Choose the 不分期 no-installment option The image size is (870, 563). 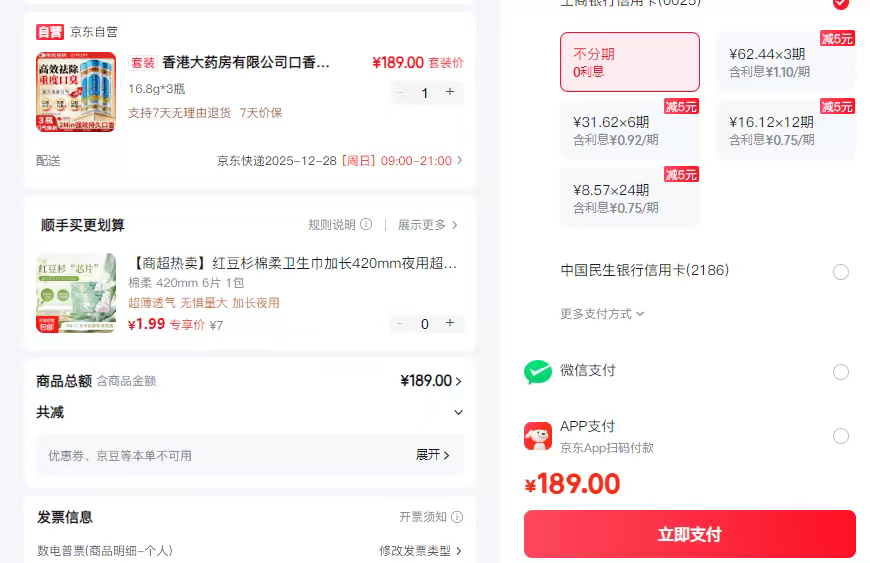(x=629, y=62)
